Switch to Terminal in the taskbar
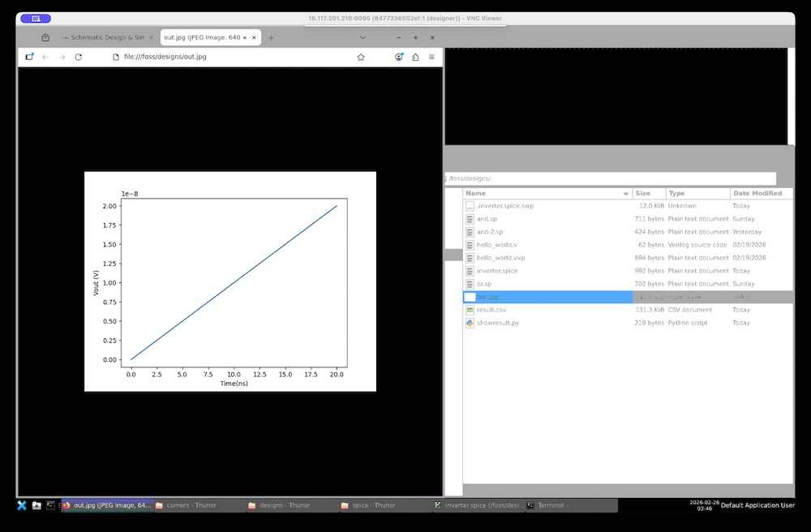This screenshot has width=811, height=532. pos(556,505)
